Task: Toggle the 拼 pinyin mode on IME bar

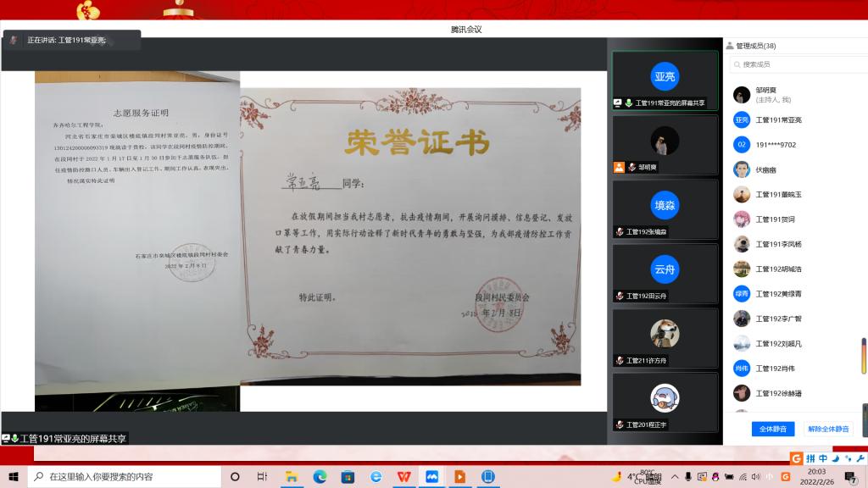Action: [x=810, y=458]
